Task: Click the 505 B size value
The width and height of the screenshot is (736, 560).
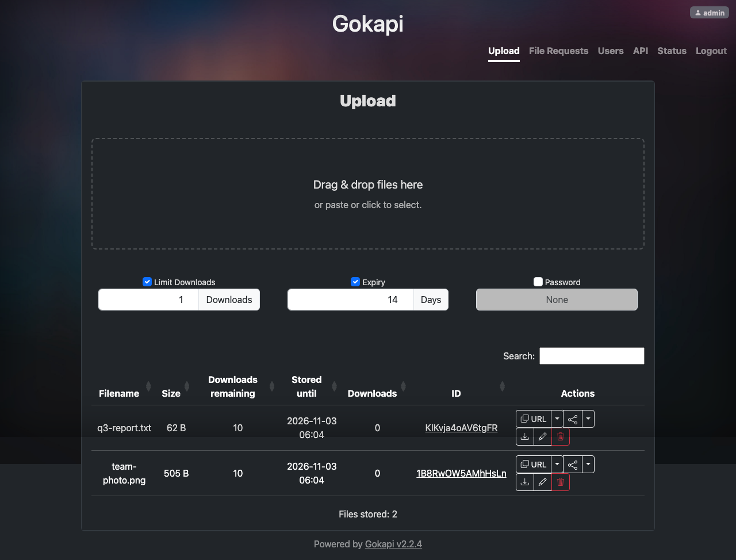Action: [176, 473]
